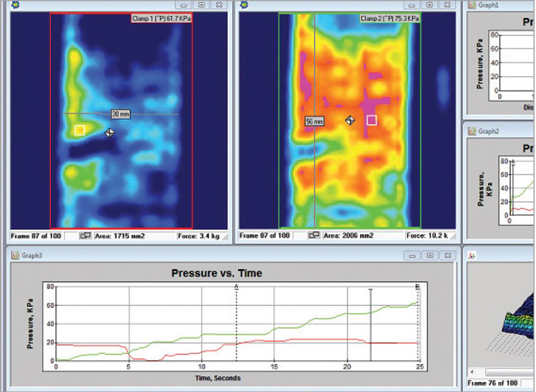Select the white box on the Clamp 2 map

371,120
